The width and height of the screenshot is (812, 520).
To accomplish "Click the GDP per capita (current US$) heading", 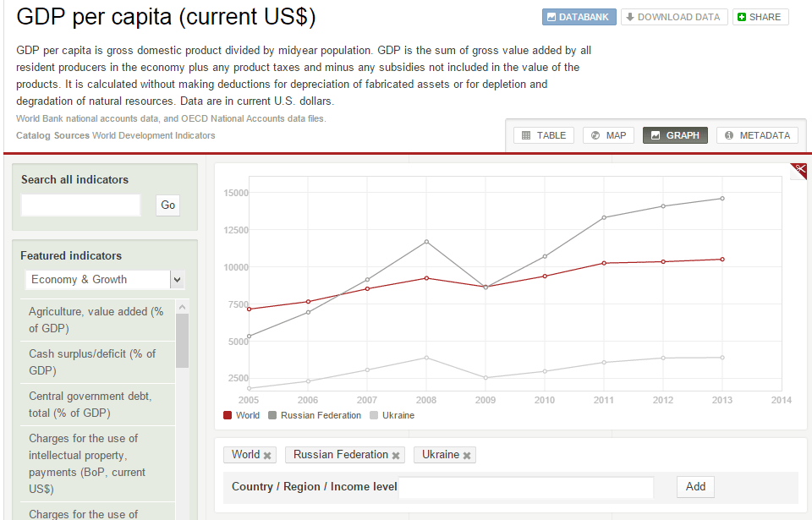I will pyautogui.click(x=167, y=17).
